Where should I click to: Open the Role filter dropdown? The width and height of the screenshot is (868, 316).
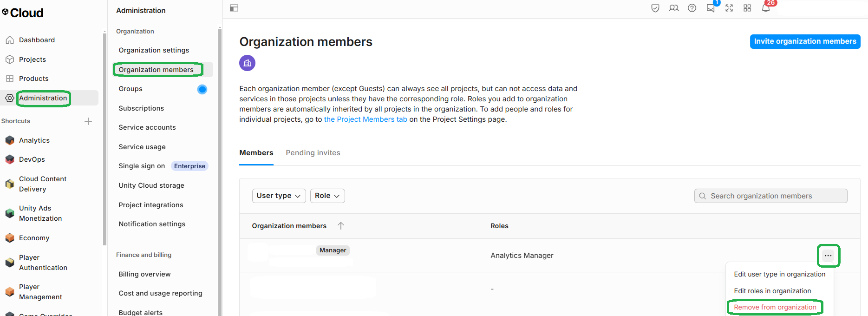coord(327,196)
